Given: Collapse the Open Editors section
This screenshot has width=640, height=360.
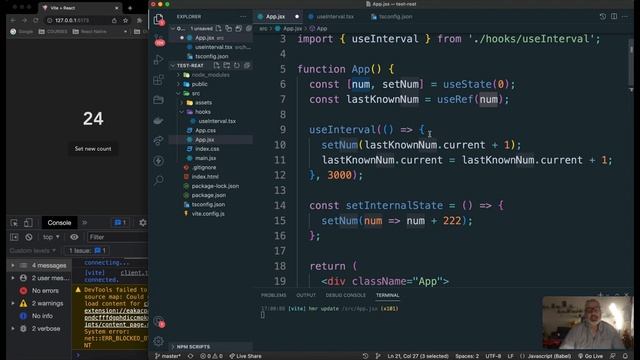Looking at the screenshot, I should (173, 28).
